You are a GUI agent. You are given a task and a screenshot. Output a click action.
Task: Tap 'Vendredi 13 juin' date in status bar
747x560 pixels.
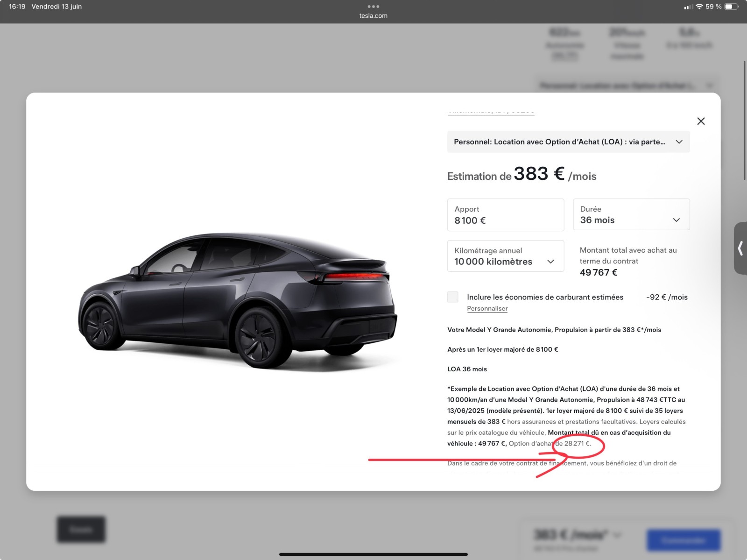[x=56, y=7]
